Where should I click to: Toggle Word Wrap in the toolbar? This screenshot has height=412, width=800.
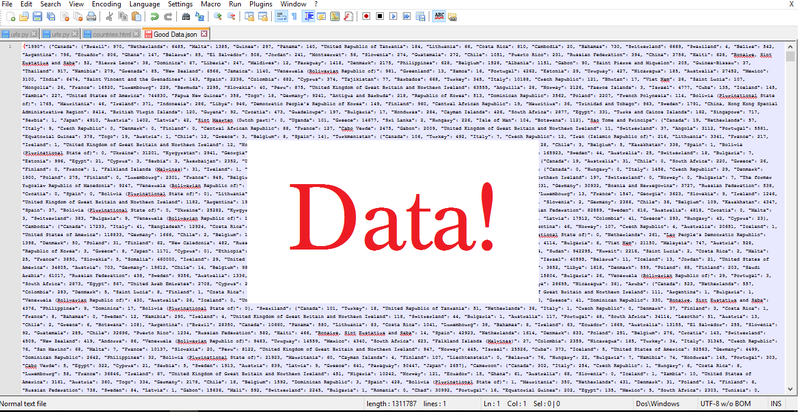280,16
